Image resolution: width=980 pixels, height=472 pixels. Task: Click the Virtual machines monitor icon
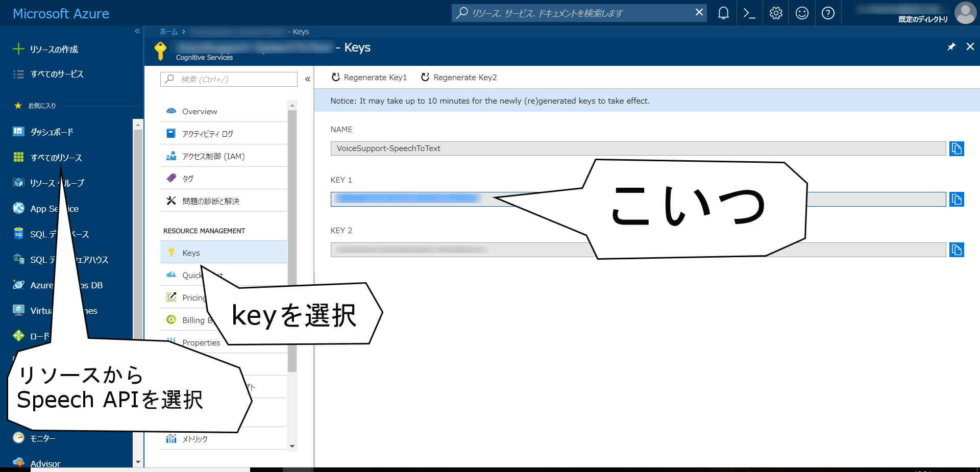point(18,310)
